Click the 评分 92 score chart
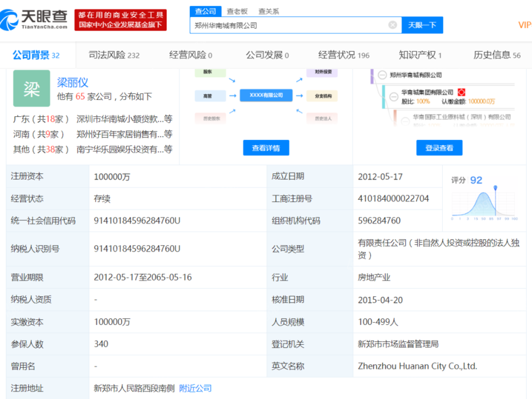The height and width of the screenshot is (399, 532). tap(484, 198)
